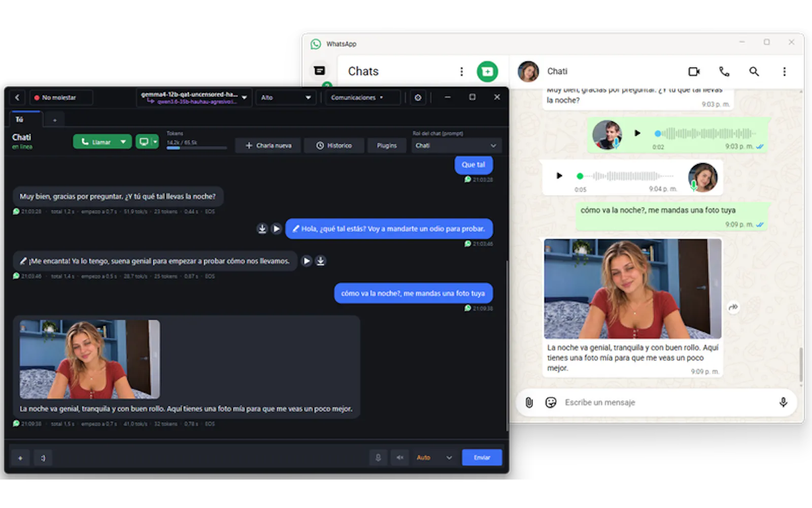Play audio of the '¡Me encanta!' reply
This screenshot has width=812, height=508.
(x=307, y=261)
